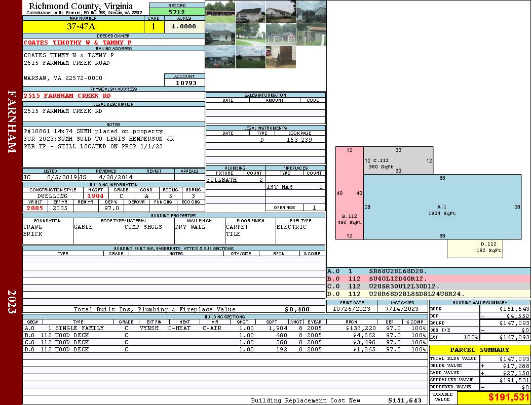Click the 1ST MAS fireplace type row

click(295, 187)
